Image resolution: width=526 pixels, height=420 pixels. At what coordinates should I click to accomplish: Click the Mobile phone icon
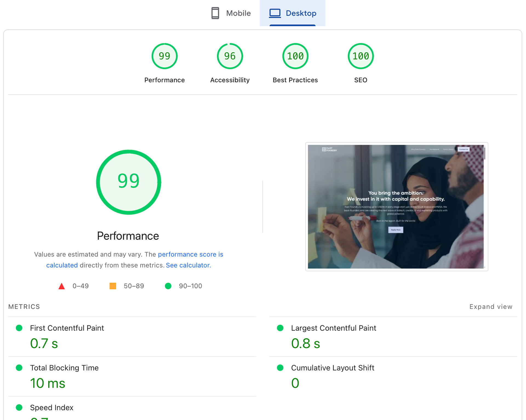coord(215,13)
